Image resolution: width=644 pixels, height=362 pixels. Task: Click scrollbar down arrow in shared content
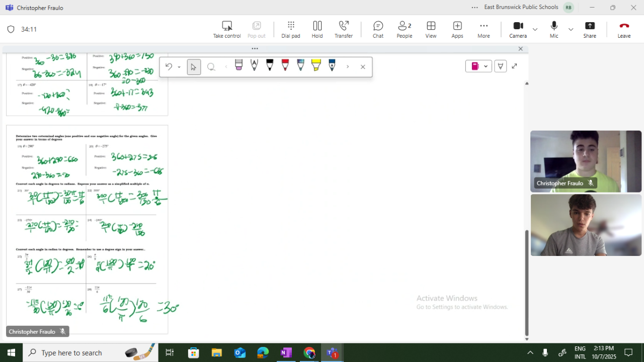(527, 339)
